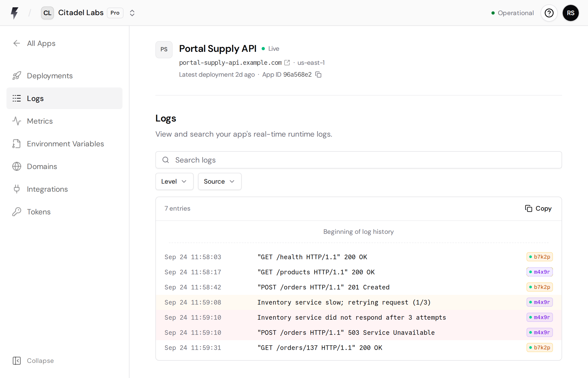This screenshot has height=378, width=588.
Task: Click m4x9r tag on 503 Service Unavailable row
Action: (539, 332)
